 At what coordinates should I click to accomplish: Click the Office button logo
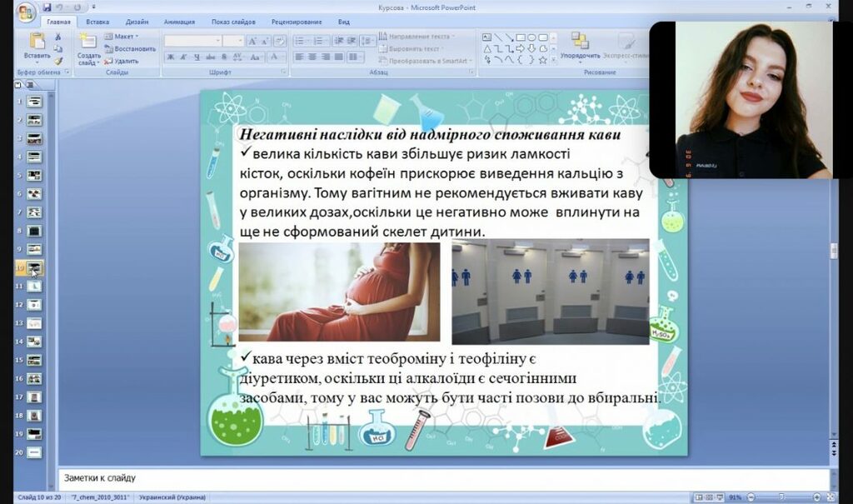[x=26, y=12]
